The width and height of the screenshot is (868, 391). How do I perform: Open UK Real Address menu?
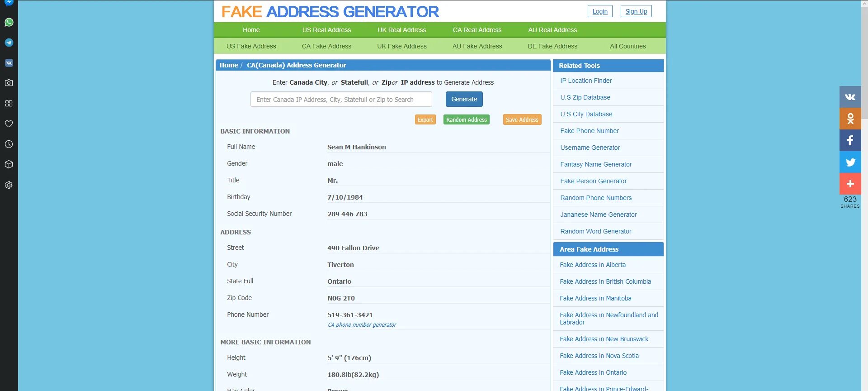click(402, 30)
